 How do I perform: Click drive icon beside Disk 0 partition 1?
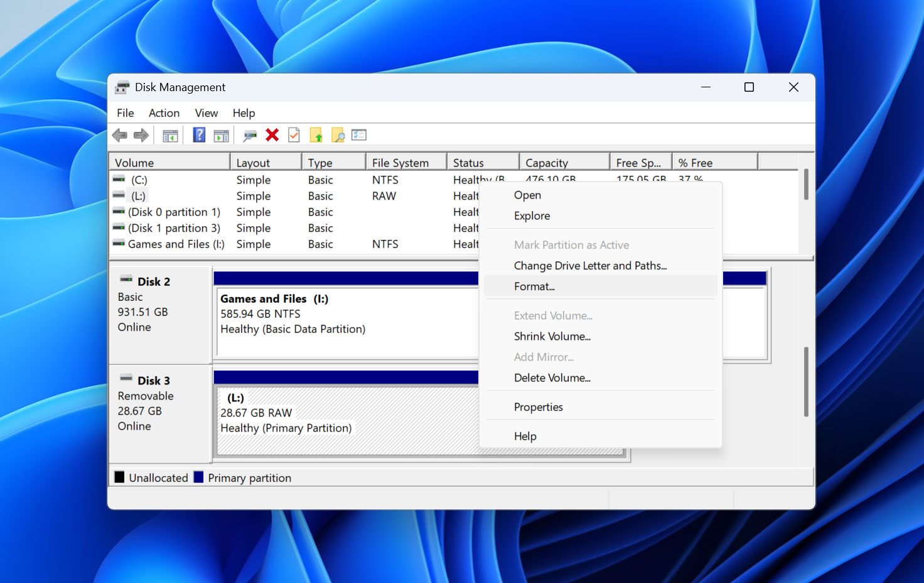pos(119,211)
